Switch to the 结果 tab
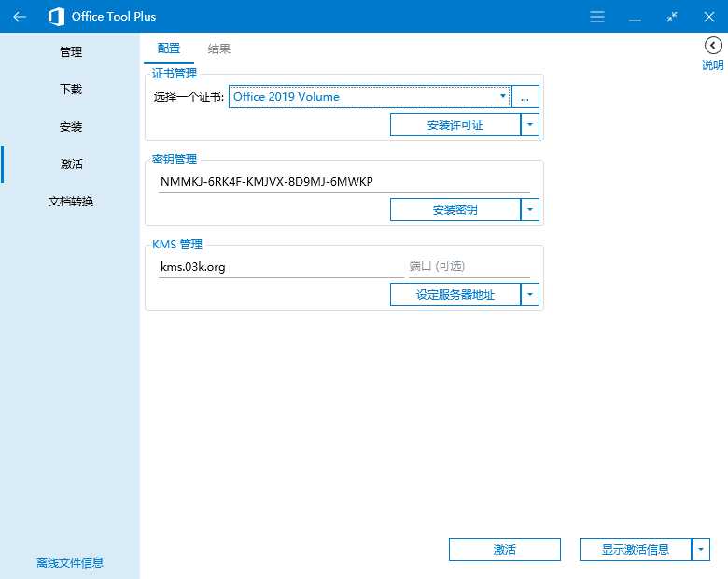The width and height of the screenshot is (728, 579). click(x=218, y=49)
